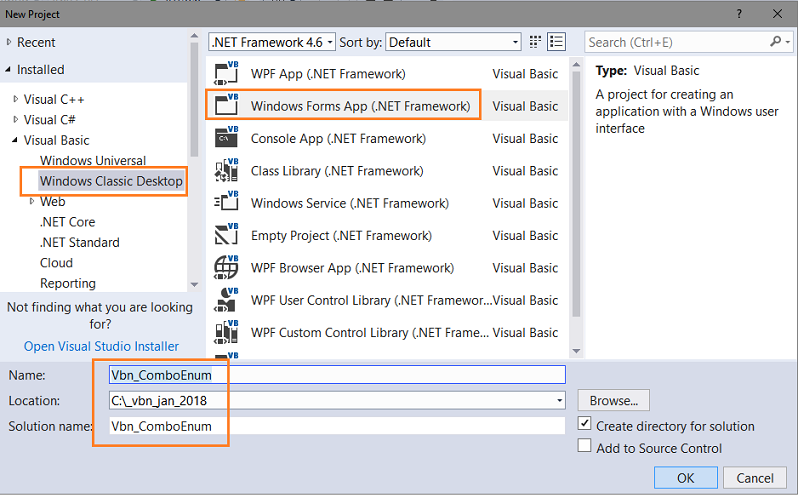Select the WPF Custom Control Library icon
798x498 pixels.
pos(226,332)
